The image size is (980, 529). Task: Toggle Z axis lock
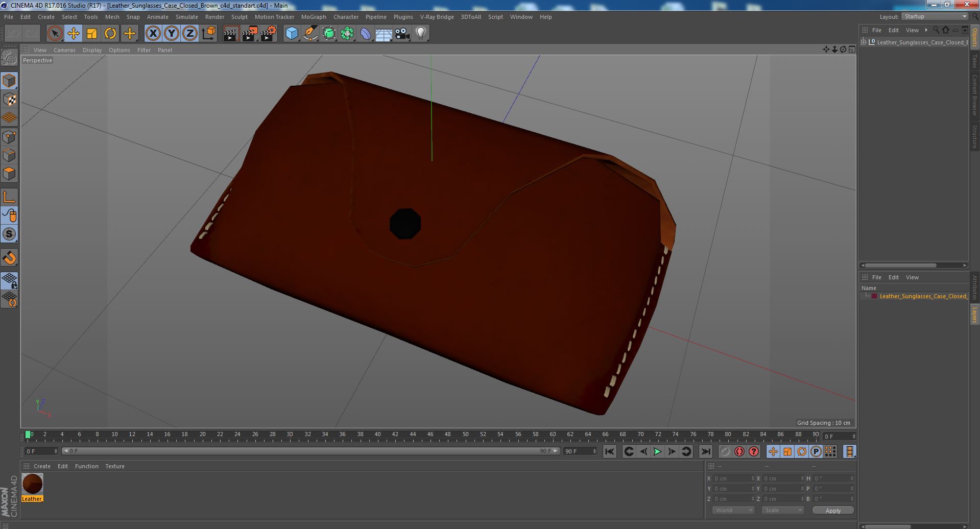(x=190, y=34)
